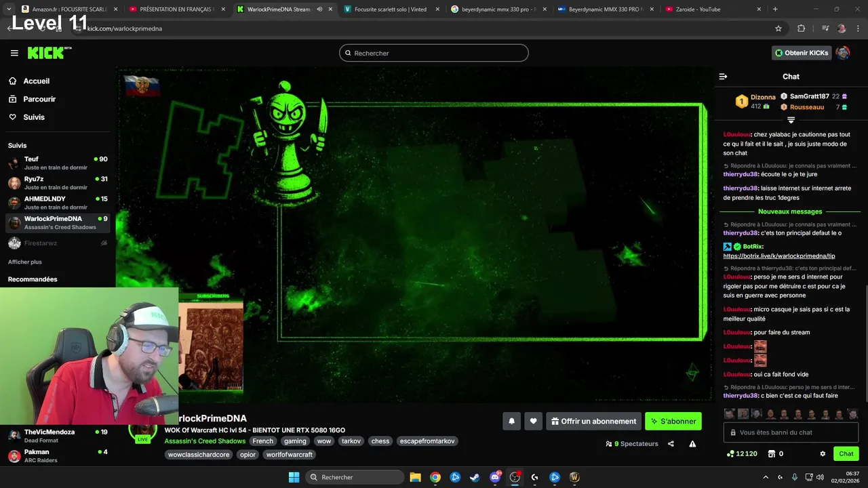Open the Kick user avatar menu
Image resolution: width=868 pixels, height=488 pixels.
click(x=843, y=53)
